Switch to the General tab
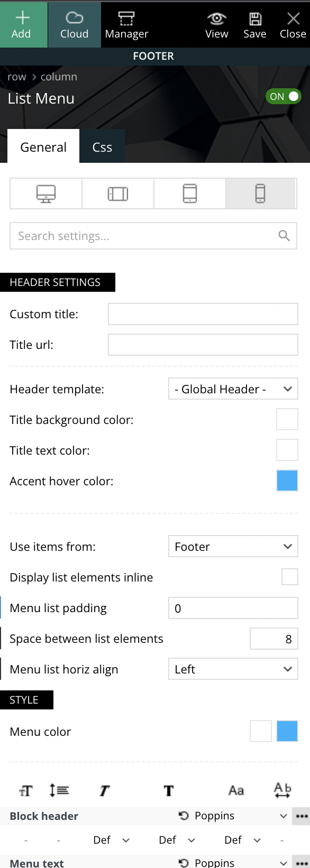Screen dimensions: 310x868 pyautogui.click(x=43, y=146)
